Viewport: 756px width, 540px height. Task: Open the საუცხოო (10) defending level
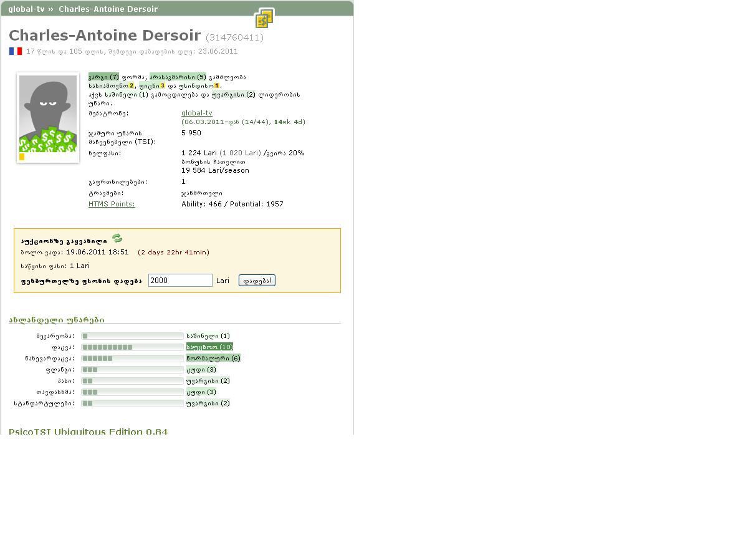(209, 347)
